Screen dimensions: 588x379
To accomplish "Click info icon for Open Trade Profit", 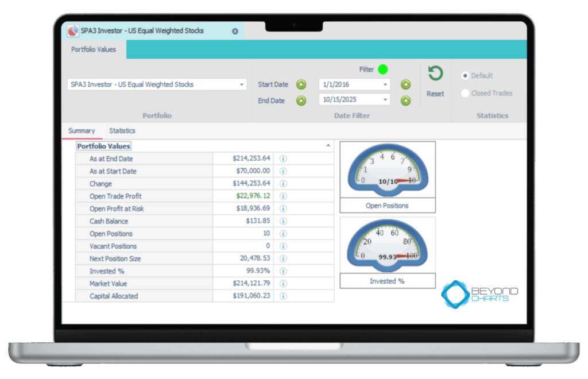I will tap(283, 196).
